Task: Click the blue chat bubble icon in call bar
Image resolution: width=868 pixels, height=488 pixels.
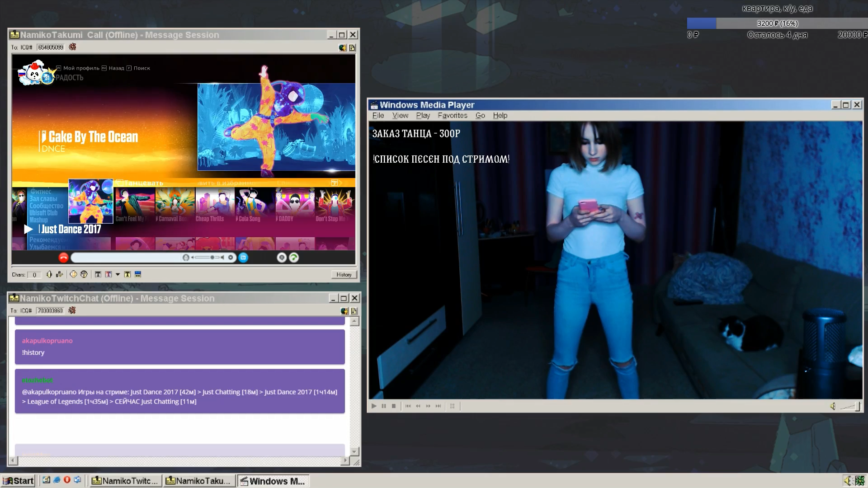Action: 243,258
